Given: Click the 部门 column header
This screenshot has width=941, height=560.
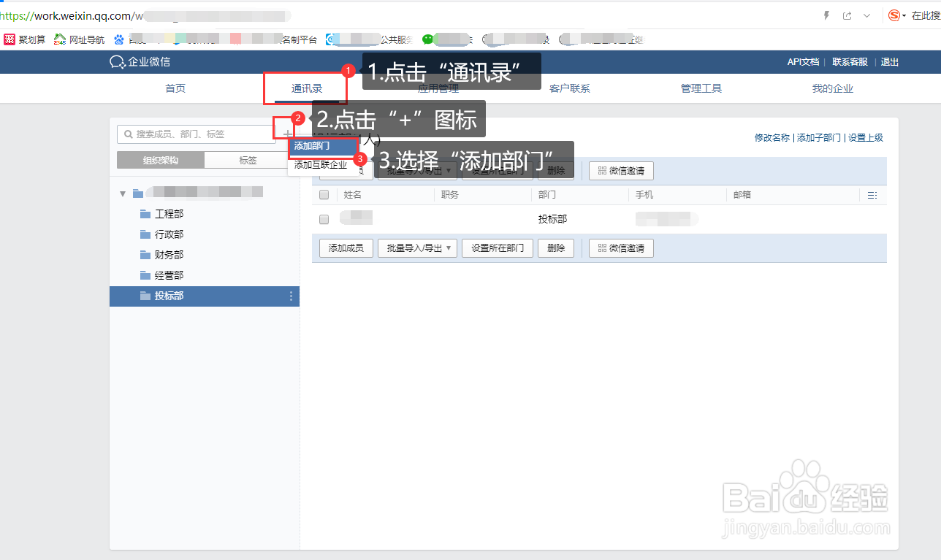Looking at the screenshot, I should click(547, 195).
